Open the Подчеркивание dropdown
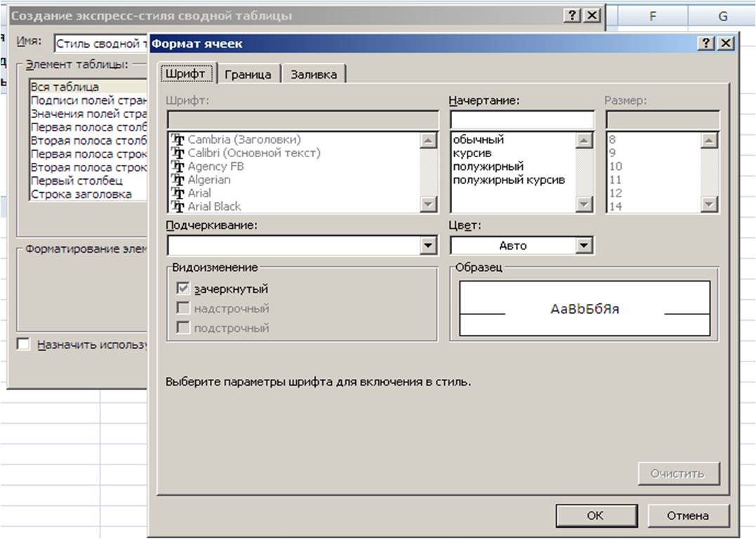756x539 pixels. (x=427, y=246)
